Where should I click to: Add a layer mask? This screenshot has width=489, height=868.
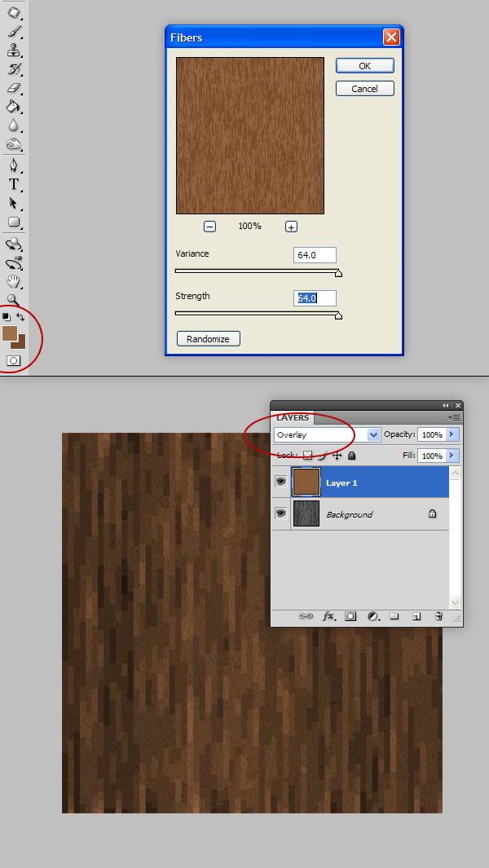[350, 615]
